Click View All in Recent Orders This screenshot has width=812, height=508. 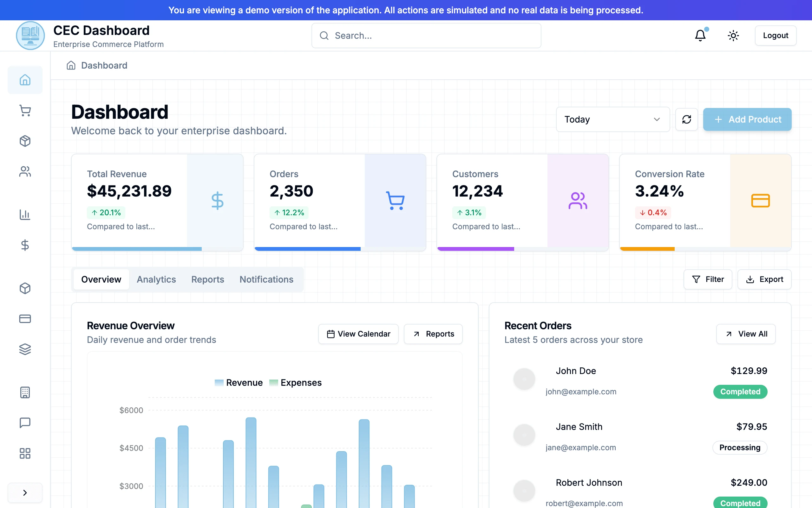point(746,334)
